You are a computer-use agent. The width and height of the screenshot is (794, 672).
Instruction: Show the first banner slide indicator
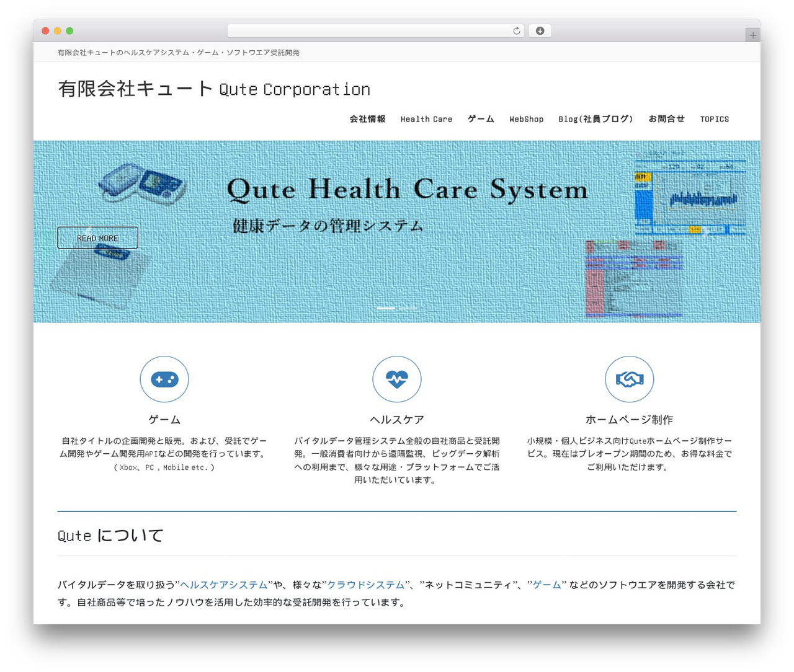click(386, 308)
